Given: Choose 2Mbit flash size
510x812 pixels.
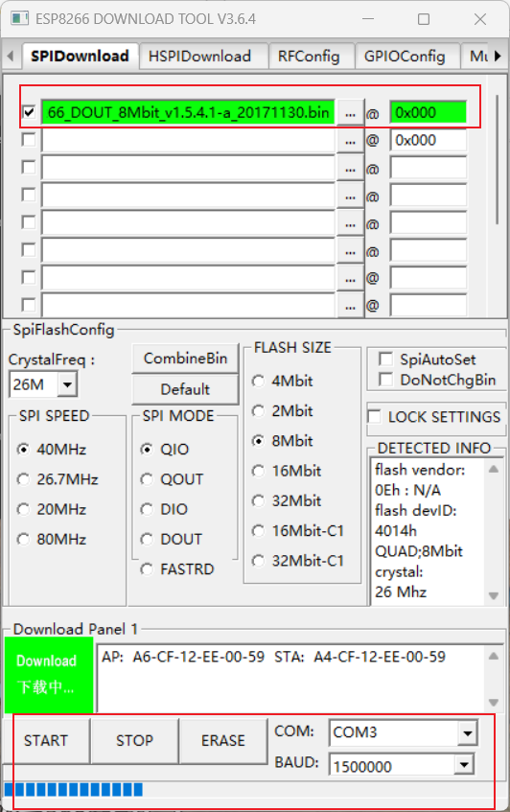Looking at the screenshot, I should (282, 410).
